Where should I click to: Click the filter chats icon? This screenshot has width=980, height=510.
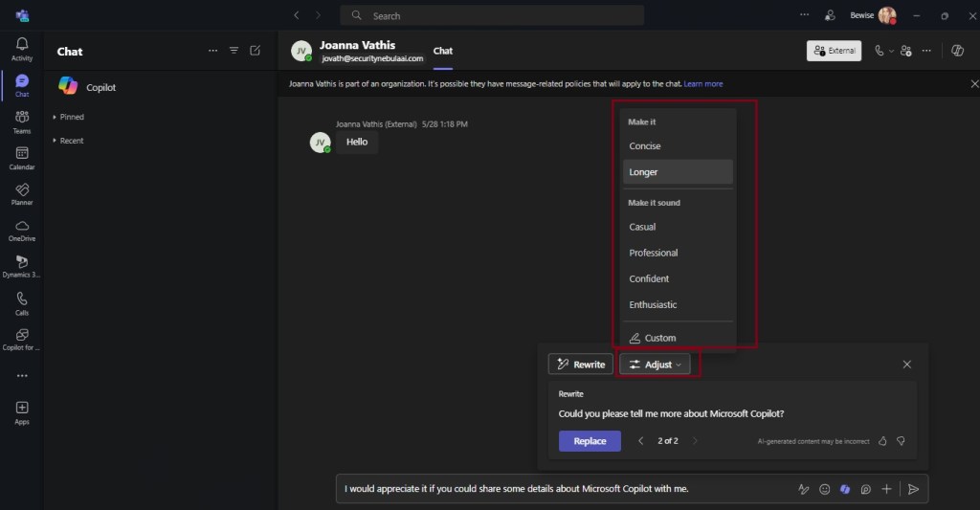234,51
